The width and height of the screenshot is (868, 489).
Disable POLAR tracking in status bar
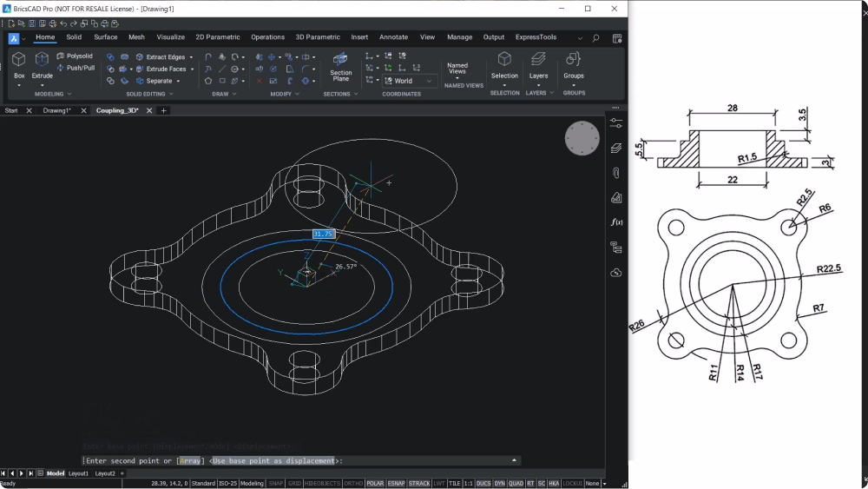tap(375, 483)
